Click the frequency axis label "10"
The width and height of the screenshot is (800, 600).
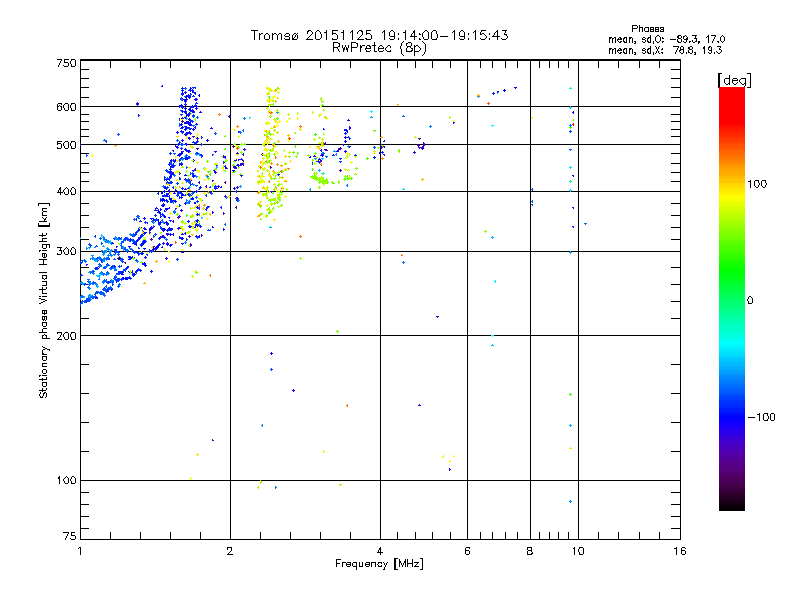(x=578, y=551)
